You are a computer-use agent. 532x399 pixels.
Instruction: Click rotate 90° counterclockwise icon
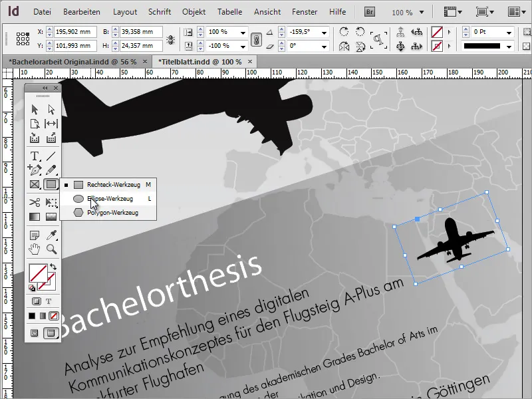(360, 32)
